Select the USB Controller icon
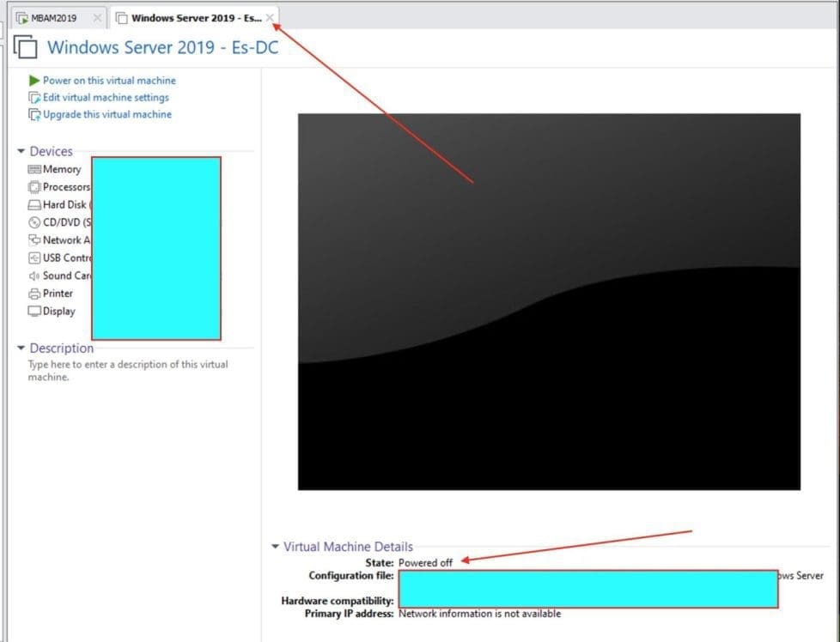 34,257
